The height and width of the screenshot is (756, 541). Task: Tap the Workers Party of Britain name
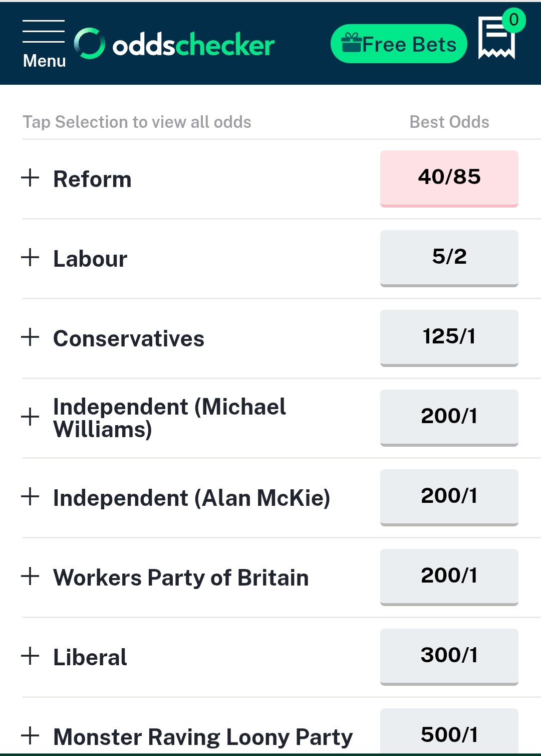click(181, 578)
